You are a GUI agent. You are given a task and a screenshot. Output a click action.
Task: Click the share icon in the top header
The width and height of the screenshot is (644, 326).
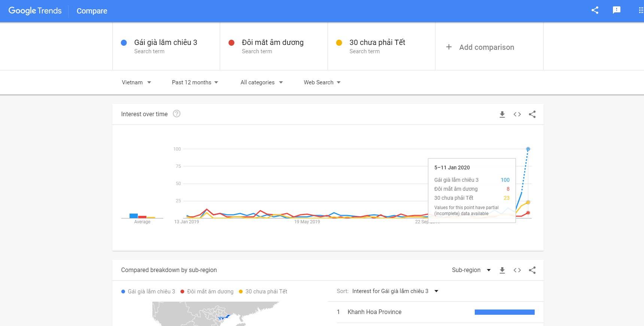595,10
